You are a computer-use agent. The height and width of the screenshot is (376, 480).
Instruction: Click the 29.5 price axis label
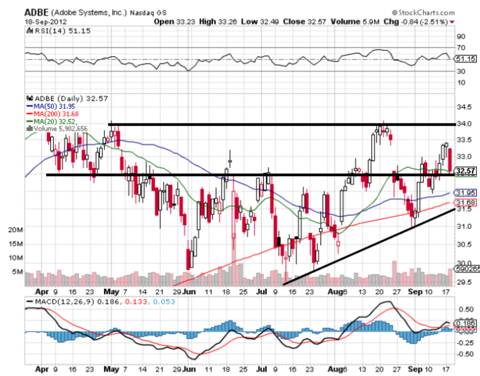point(464,282)
